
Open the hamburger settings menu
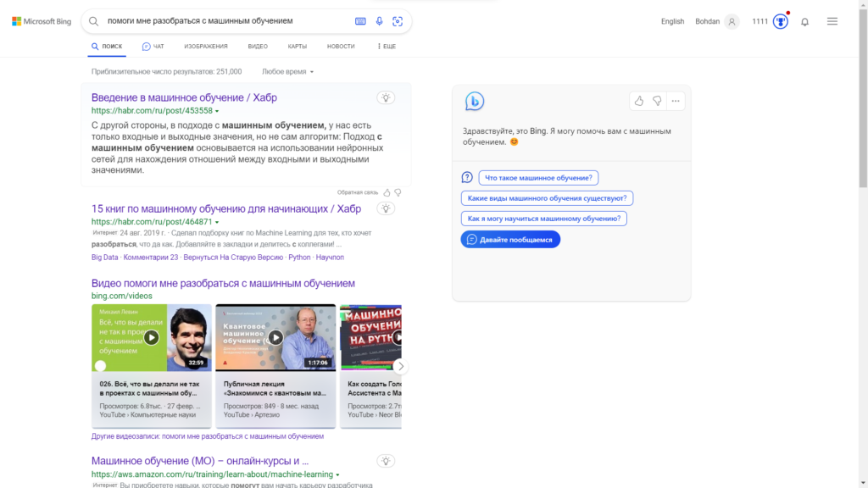832,21
